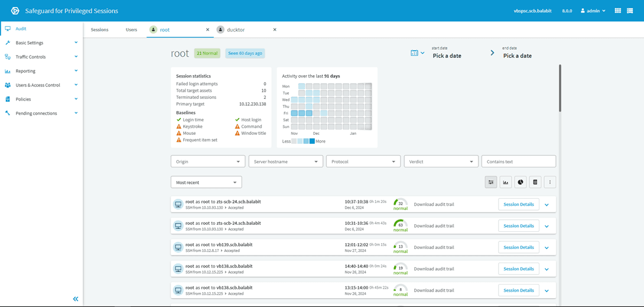Viewport: 644px width, 307px height.
Task: Click the Basic Settings wrench icon
Action: tap(8, 43)
